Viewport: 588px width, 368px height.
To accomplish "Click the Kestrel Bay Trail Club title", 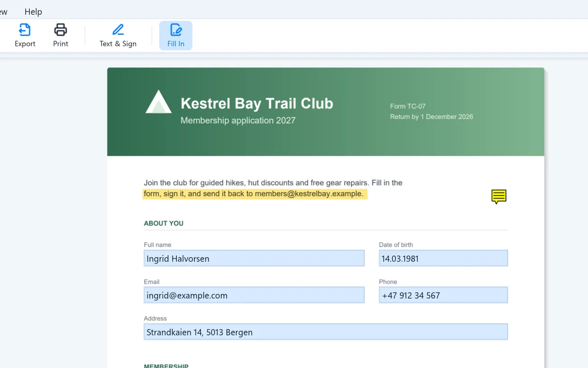I will tap(257, 104).
